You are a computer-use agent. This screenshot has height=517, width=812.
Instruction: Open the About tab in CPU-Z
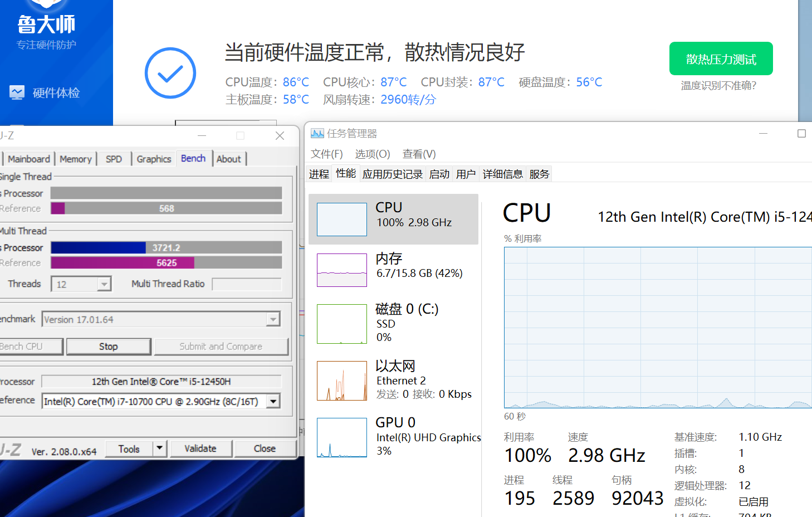(x=229, y=159)
